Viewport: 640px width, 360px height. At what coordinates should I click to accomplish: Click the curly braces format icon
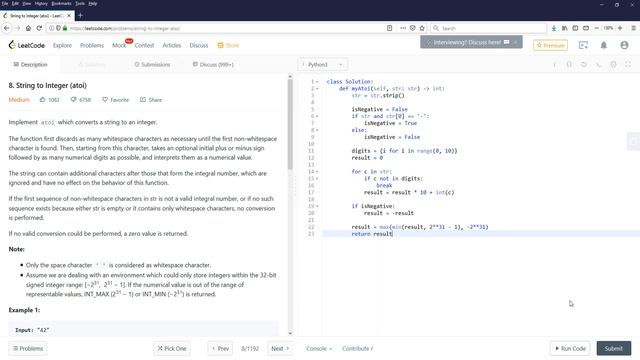point(569,64)
